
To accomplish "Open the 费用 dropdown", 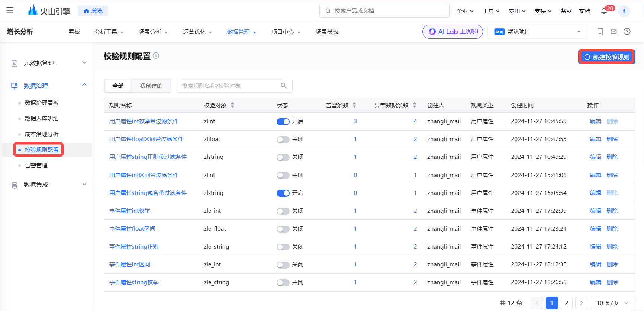I will 517,11.
